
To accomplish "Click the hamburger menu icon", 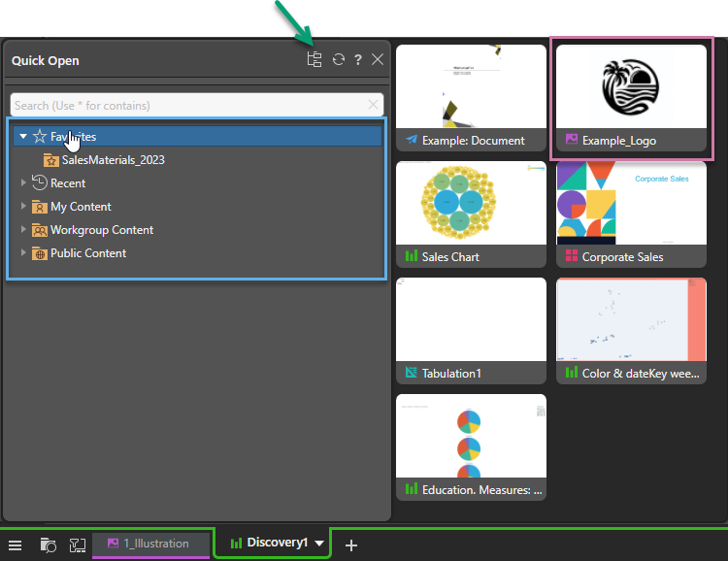I will click(x=16, y=544).
